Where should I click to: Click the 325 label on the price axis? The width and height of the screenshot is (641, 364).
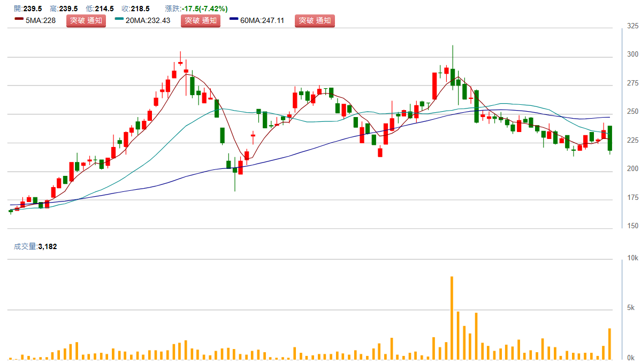[632, 26]
